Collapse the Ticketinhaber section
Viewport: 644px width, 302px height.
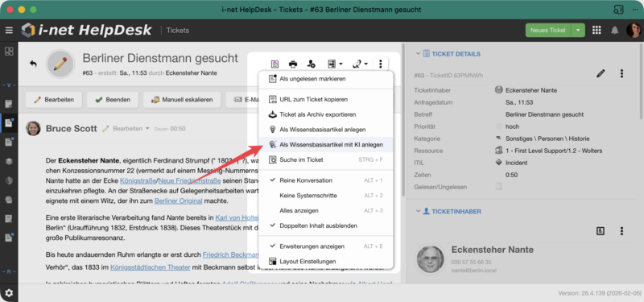click(418, 211)
